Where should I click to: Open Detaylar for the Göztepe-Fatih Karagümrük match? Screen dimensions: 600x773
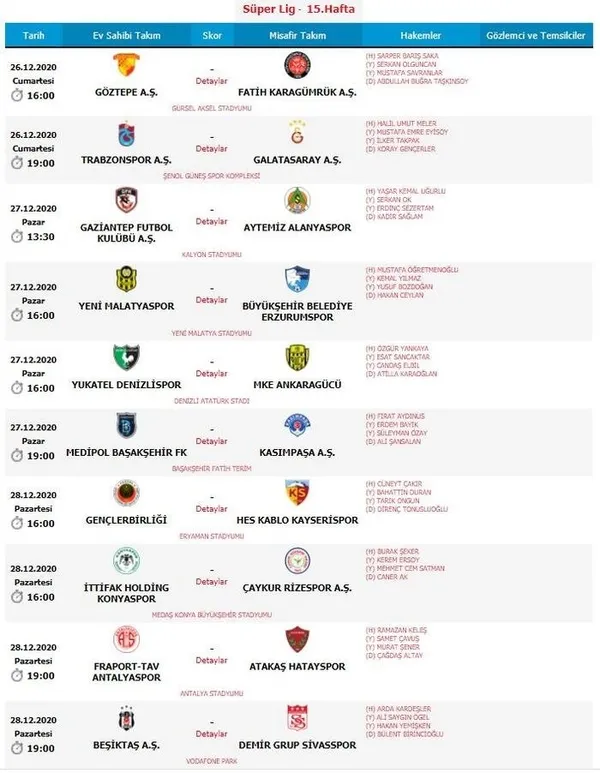[212, 81]
